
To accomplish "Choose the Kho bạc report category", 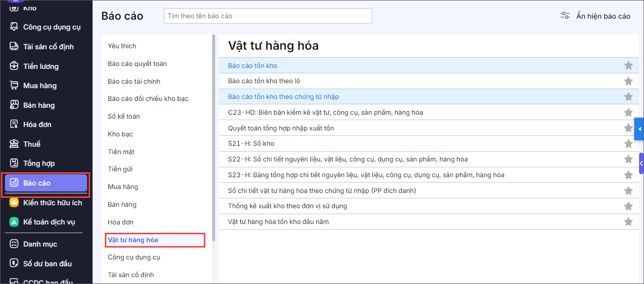I will pos(120,134).
